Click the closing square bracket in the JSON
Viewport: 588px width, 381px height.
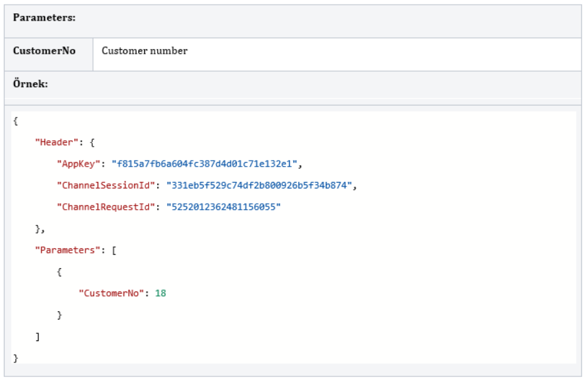[38, 337]
